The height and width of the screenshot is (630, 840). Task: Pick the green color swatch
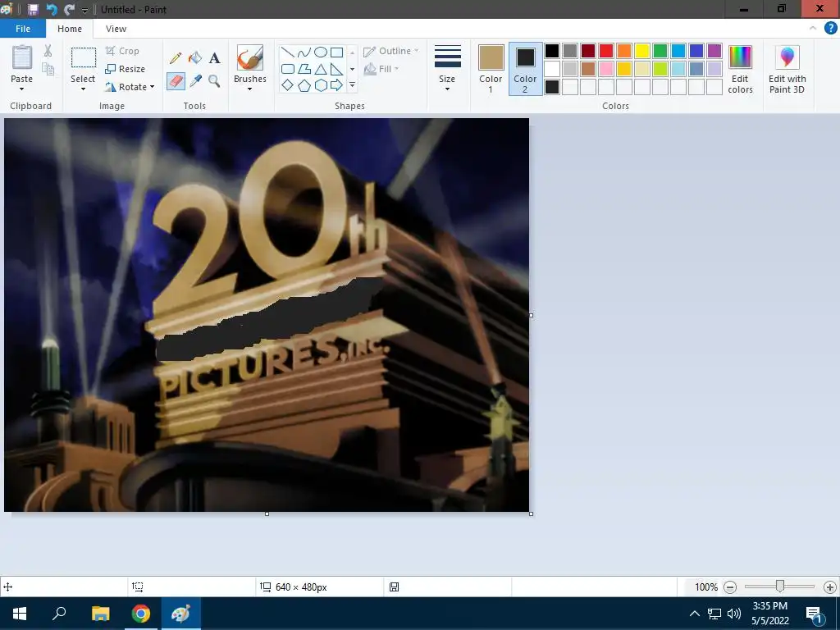(660, 51)
